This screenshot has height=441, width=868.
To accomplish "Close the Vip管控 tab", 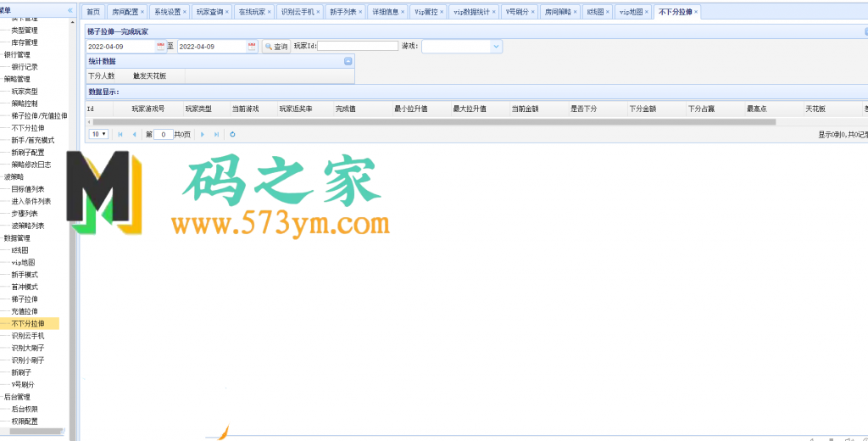I will 441,12.
